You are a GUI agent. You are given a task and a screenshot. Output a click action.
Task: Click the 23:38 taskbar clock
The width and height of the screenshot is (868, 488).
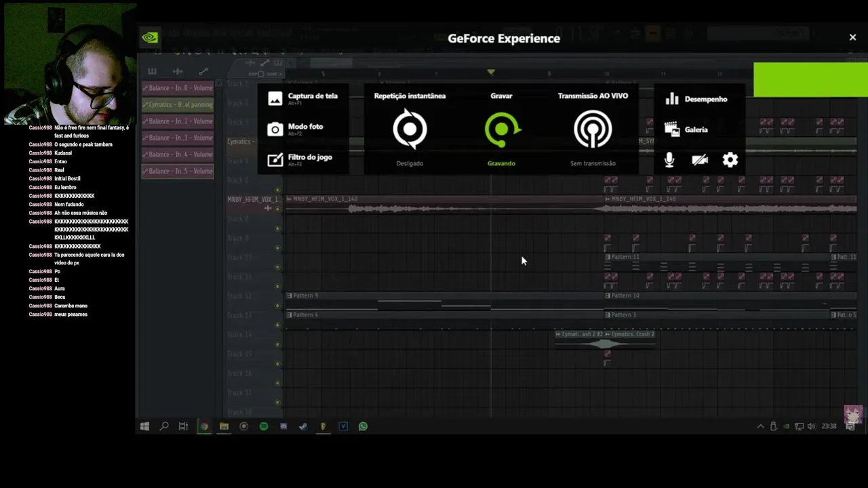[x=829, y=426]
